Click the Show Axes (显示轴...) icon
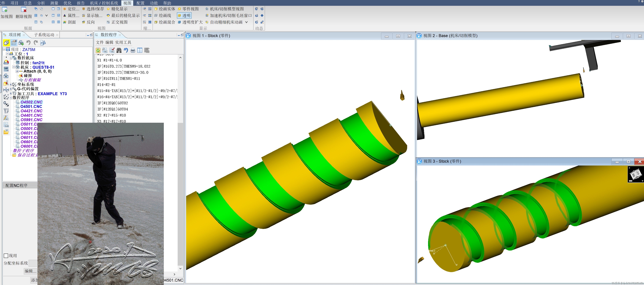The image size is (644, 285). point(84,15)
